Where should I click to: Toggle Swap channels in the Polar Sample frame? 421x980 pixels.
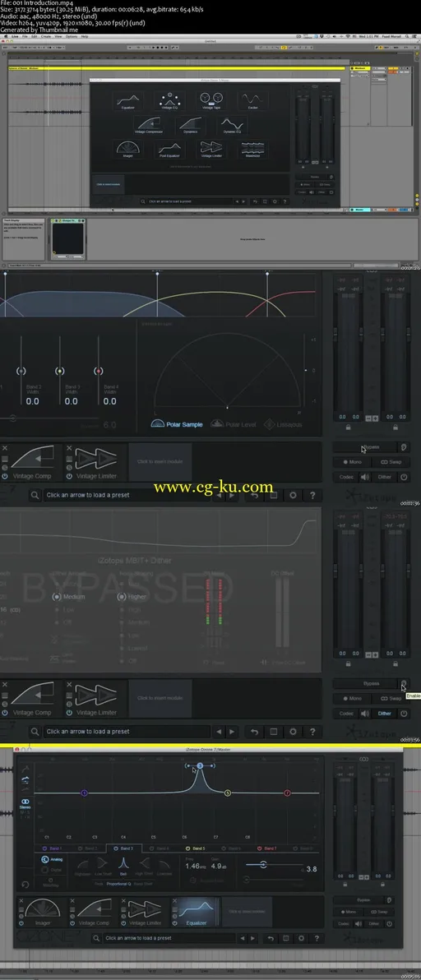(391, 462)
